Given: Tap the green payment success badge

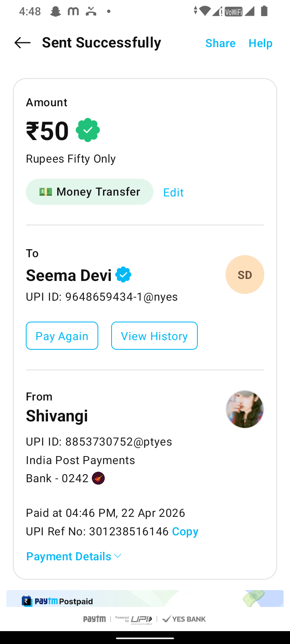Looking at the screenshot, I should point(88,130).
